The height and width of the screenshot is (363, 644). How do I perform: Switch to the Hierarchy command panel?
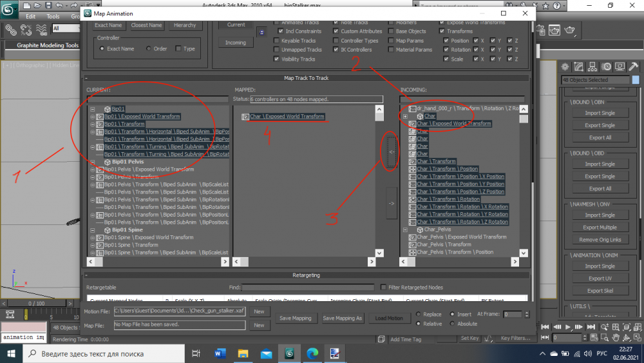click(592, 66)
